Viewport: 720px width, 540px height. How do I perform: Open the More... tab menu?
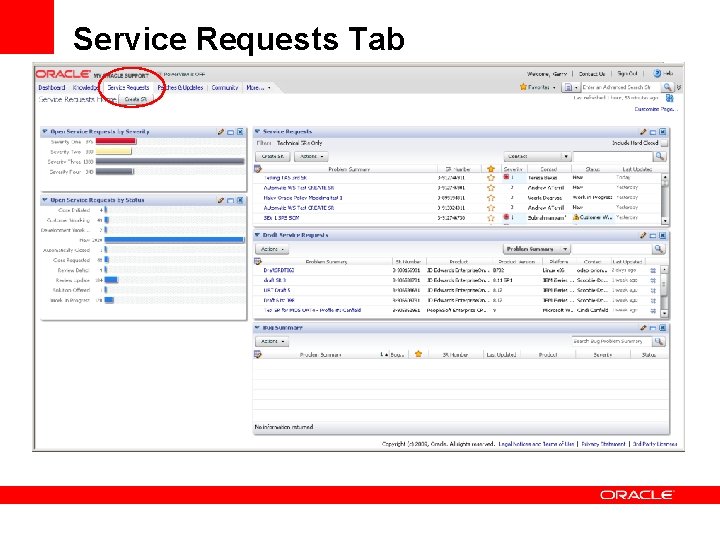[258, 87]
